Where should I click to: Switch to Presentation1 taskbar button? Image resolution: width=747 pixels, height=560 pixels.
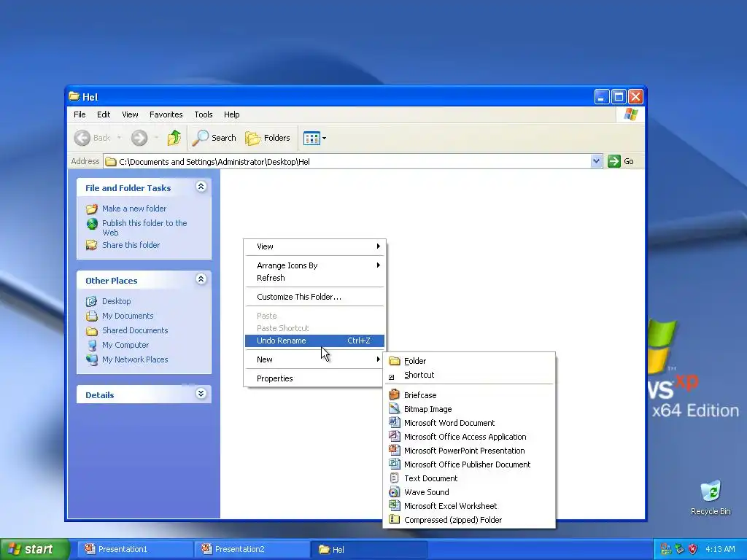pos(135,549)
